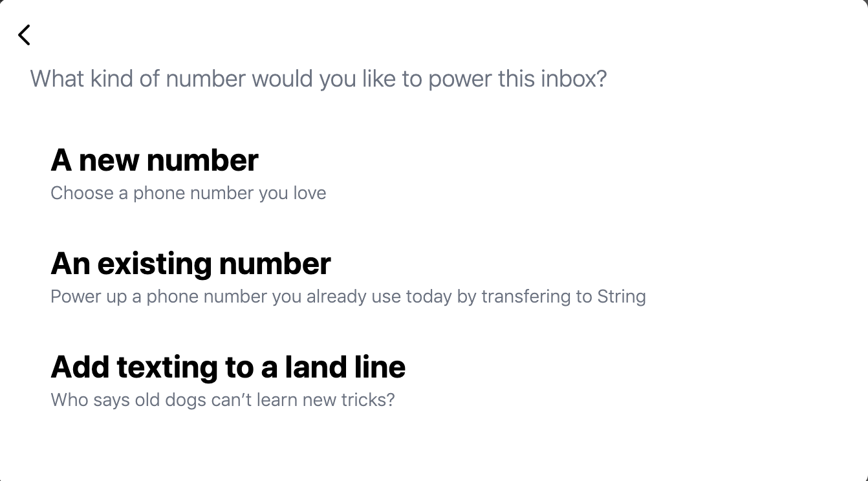
Task: Open the land line texting option heading
Action: click(x=228, y=367)
